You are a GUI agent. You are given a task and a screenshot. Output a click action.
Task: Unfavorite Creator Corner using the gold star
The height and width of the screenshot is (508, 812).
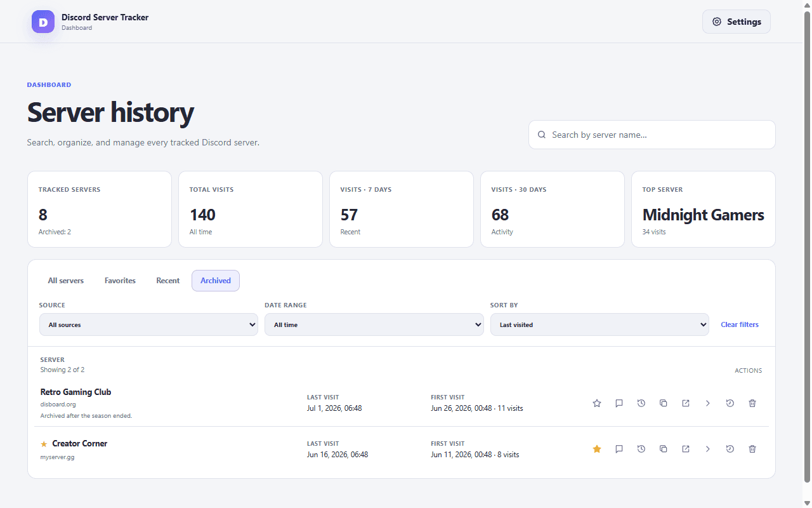(x=597, y=449)
